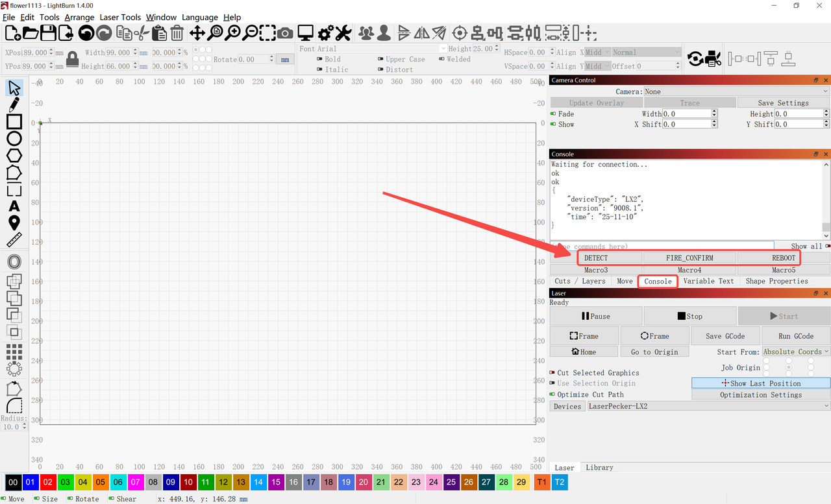Switch to the Cuts / Layers tab
Image resolution: width=831 pixels, height=504 pixels.
580,281
